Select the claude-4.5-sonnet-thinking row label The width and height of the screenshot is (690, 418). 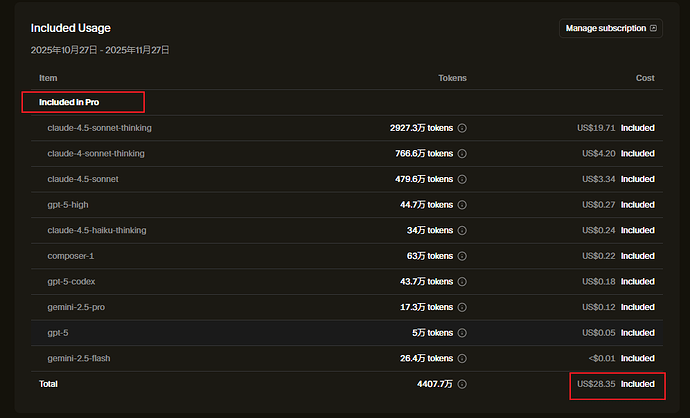[x=99, y=128]
